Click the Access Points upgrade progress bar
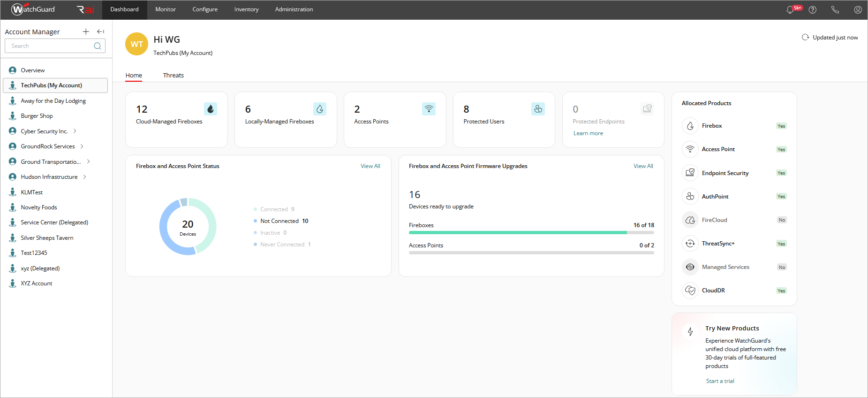 click(x=531, y=253)
